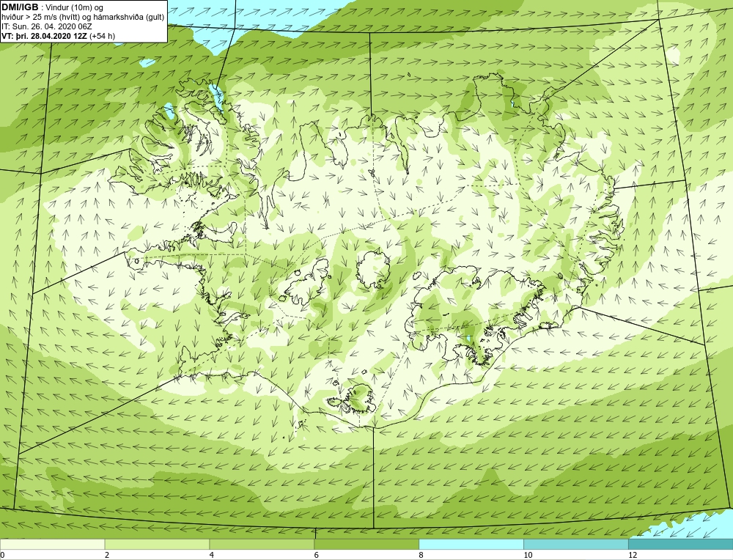Click the legend scale value '2'

click(x=107, y=555)
